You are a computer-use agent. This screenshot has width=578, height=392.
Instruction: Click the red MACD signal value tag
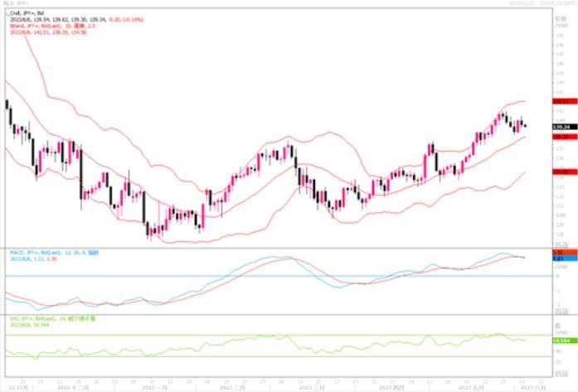coord(559,252)
